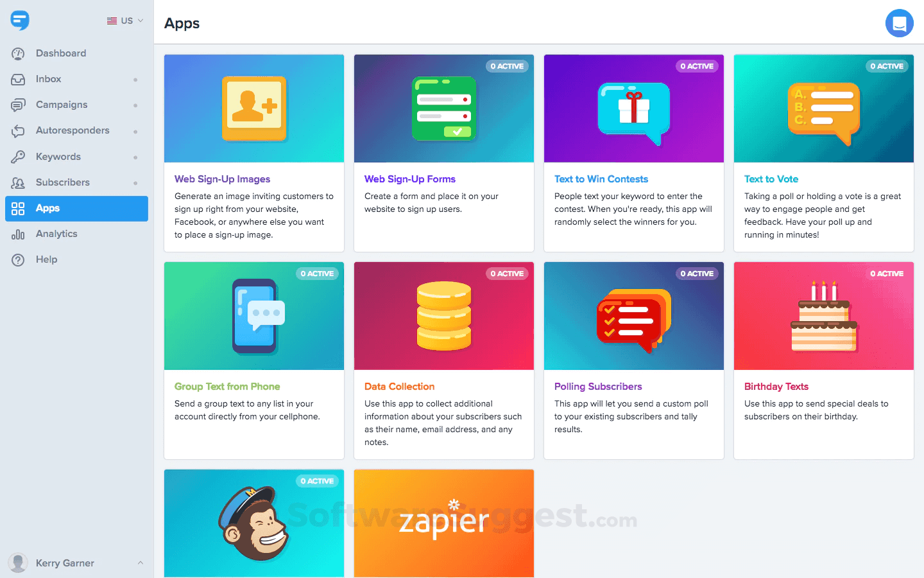Click the Web Sign-Up Forms form icon
Image resolution: width=924 pixels, height=578 pixels.
tap(444, 108)
